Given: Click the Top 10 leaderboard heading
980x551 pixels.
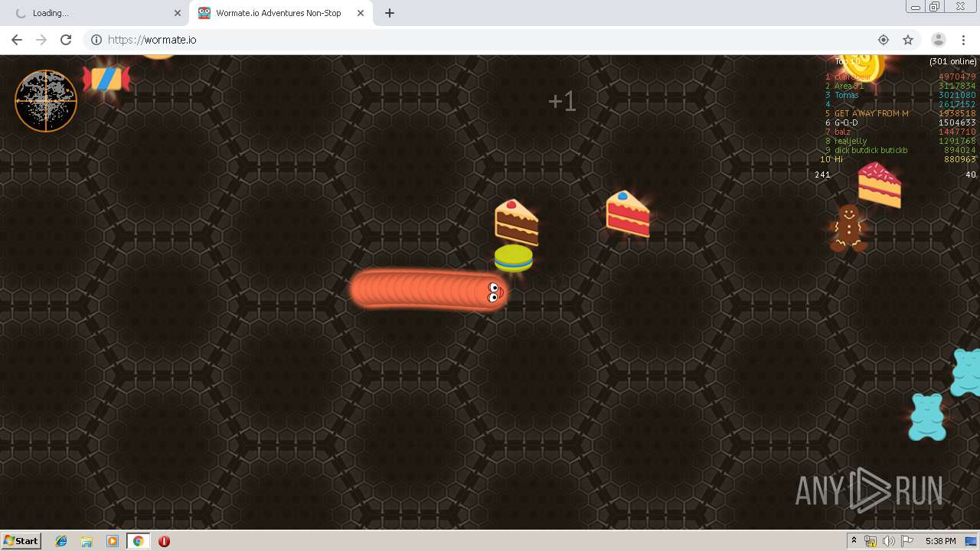Looking at the screenshot, I should click(x=846, y=61).
